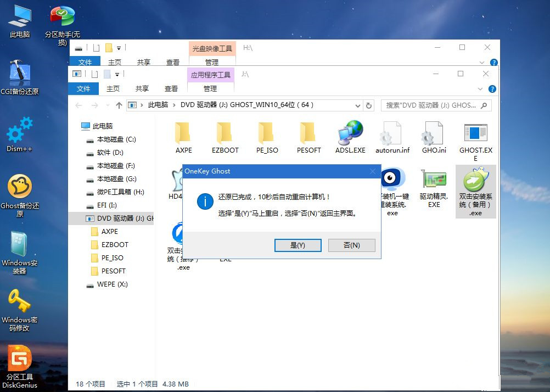Click 否(N) to return to main screen
Image resolution: width=550 pixels, height=392 pixels.
click(351, 245)
